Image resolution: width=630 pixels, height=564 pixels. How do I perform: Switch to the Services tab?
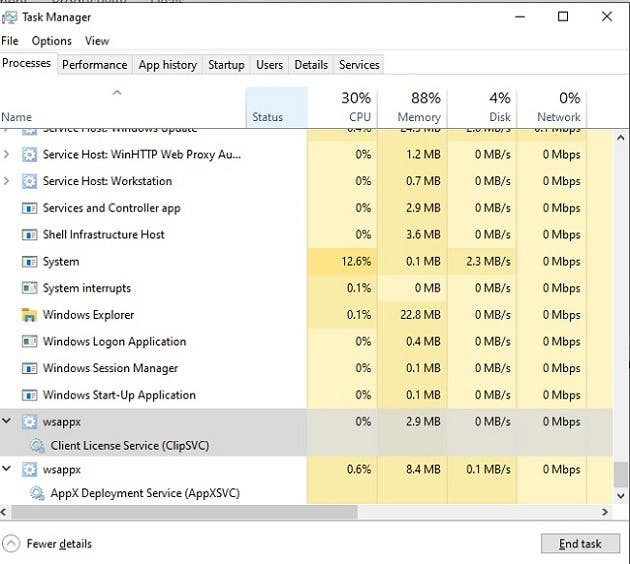point(359,65)
